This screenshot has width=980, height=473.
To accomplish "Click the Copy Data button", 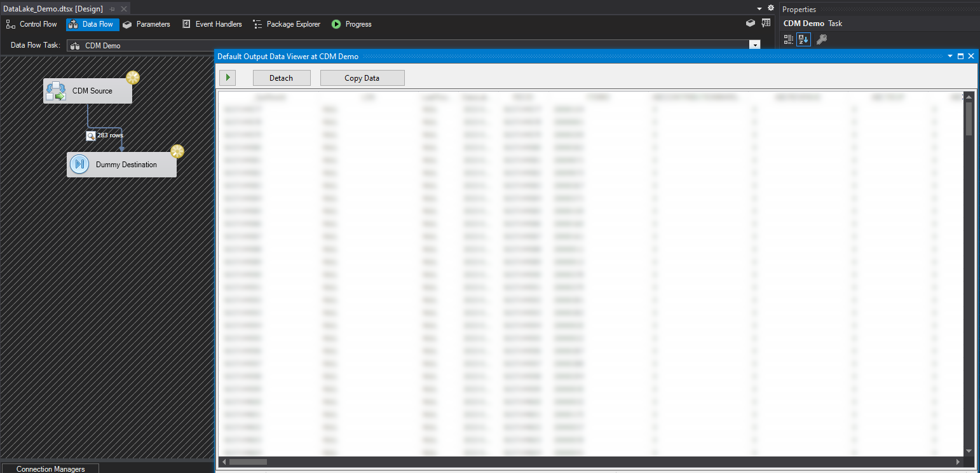I will (362, 78).
